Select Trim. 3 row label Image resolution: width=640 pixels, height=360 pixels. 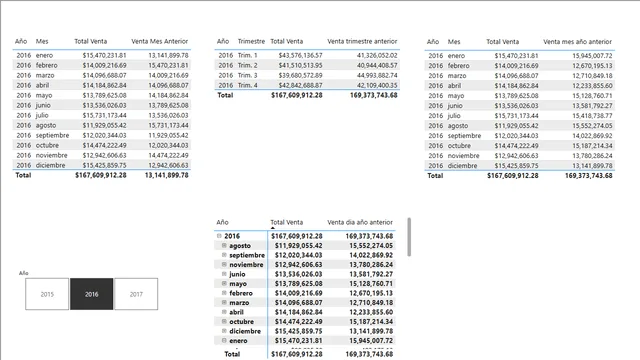[x=247, y=75]
